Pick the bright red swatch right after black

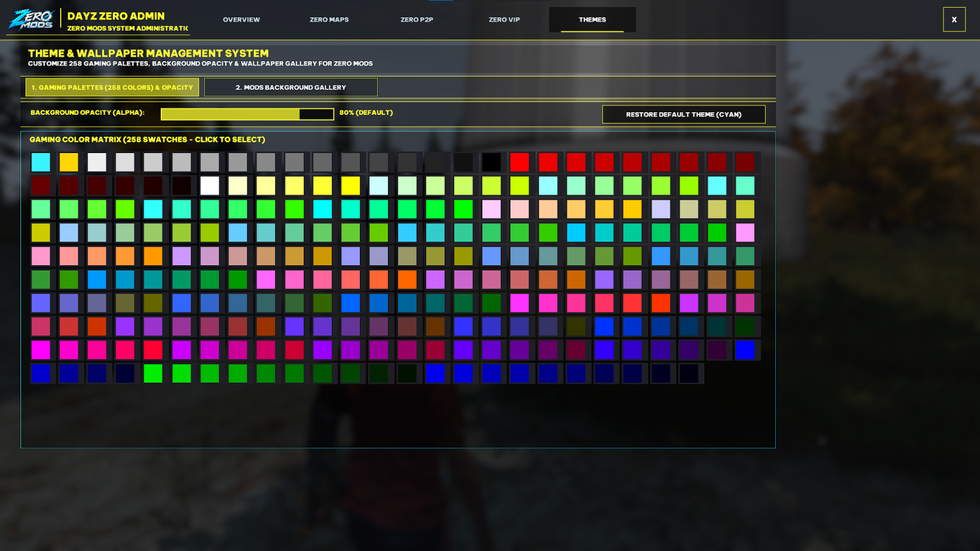tap(519, 162)
